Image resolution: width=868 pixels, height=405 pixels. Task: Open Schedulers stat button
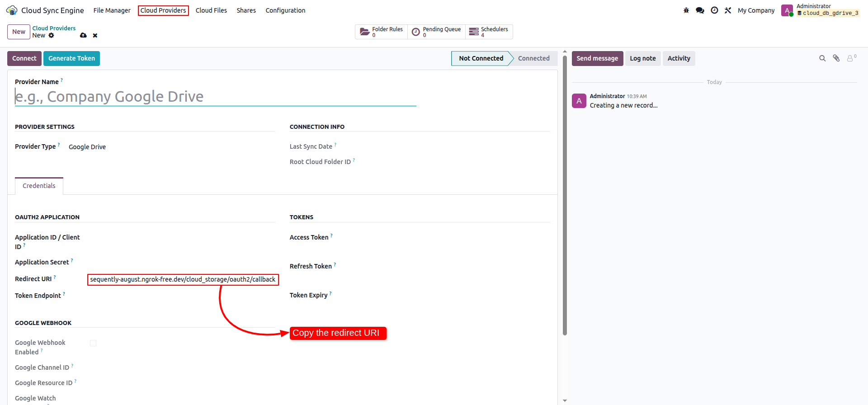coord(489,32)
